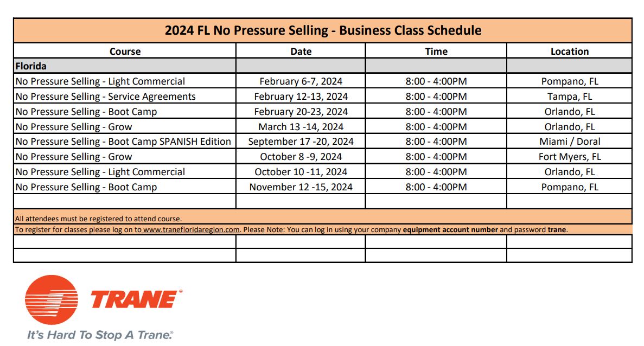Click the red TRANE wordmark
This screenshot has height=346, width=644.
click(x=134, y=299)
